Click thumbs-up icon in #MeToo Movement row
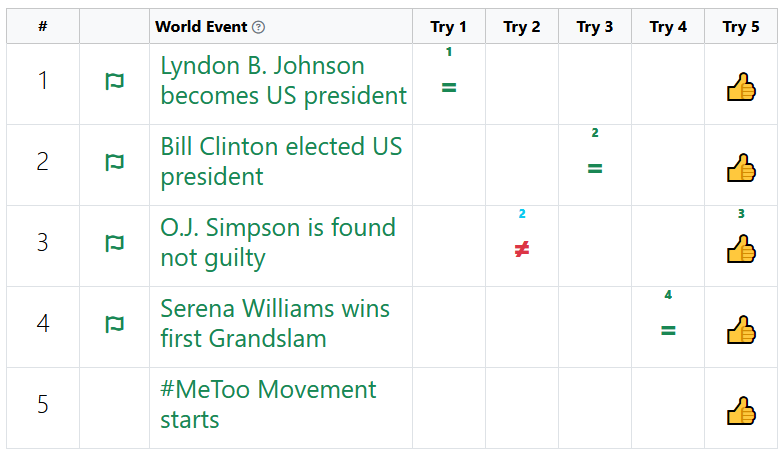The width and height of the screenshot is (782, 460). click(x=741, y=411)
